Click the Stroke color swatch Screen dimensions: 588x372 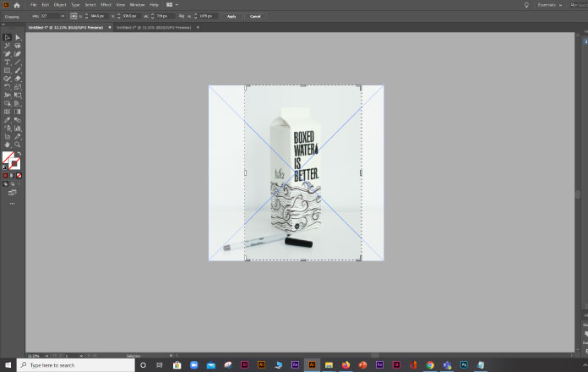[x=15, y=164]
